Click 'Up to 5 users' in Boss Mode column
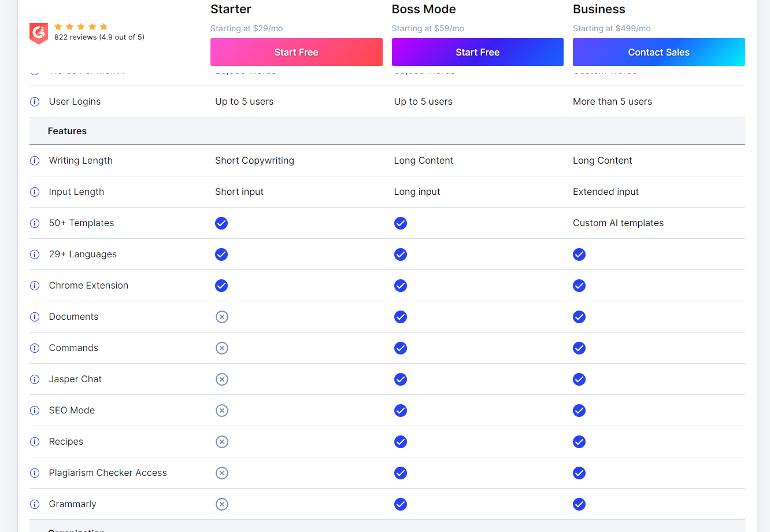This screenshot has width=770, height=532. click(423, 102)
